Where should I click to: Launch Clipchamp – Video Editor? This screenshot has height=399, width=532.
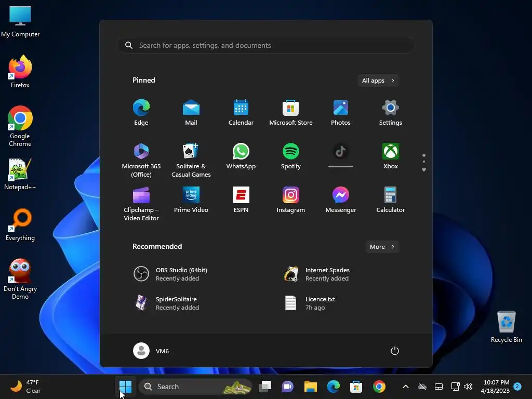(141, 204)
